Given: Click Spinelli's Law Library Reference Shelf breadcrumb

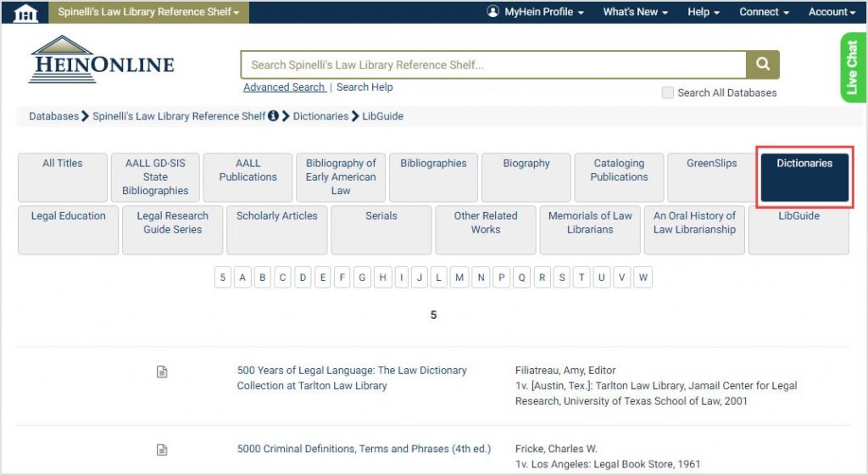Looking at the screenshot, I should click(x=179, y=116).
